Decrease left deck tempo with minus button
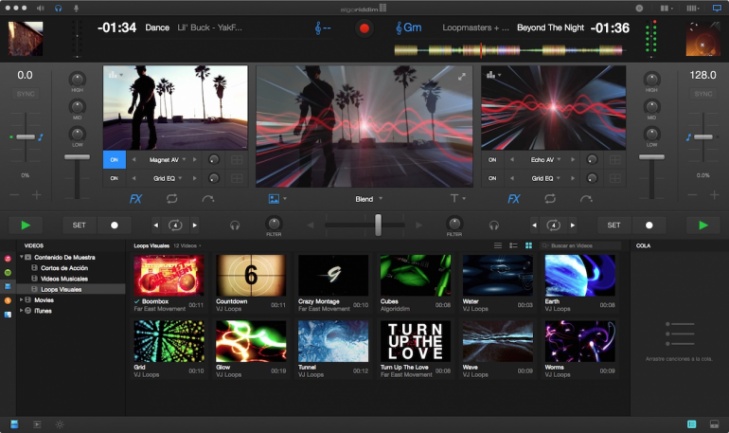This screenshot has width=729, height=433. point(14,195)
